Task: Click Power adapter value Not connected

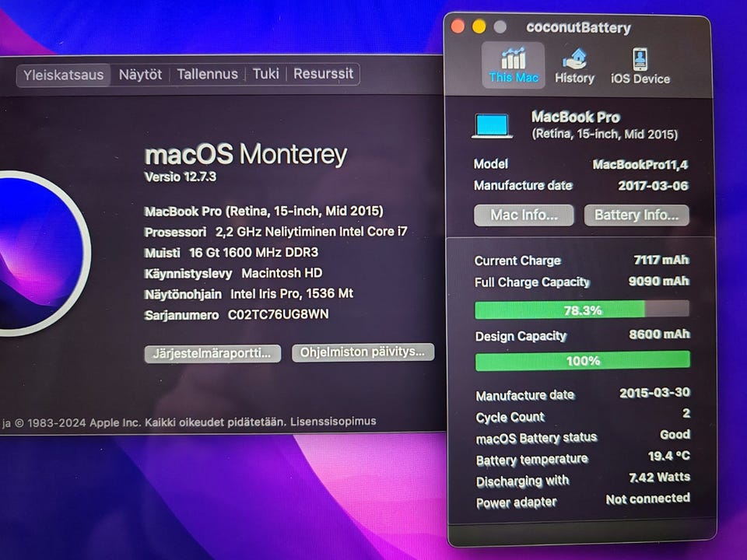Action: (648, 499)
